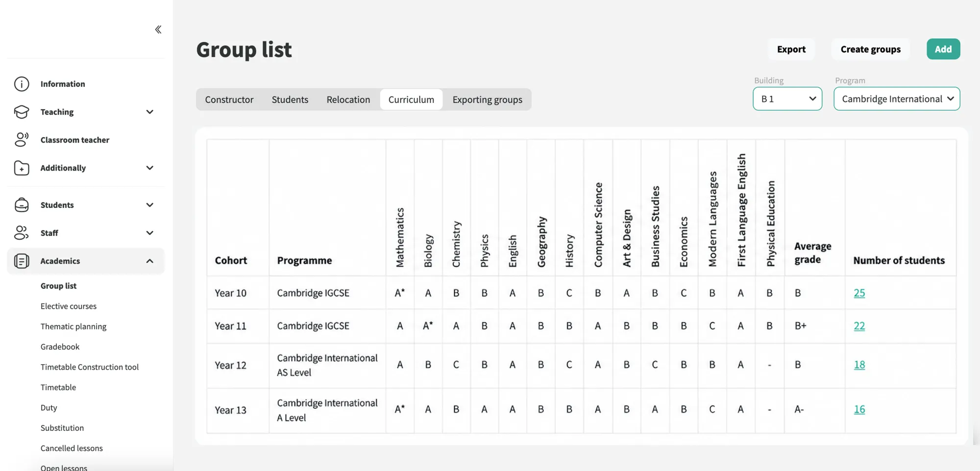Screen dimensions: 980x471
Task: Open the Year 13 student count link 16
Action: 859,409
